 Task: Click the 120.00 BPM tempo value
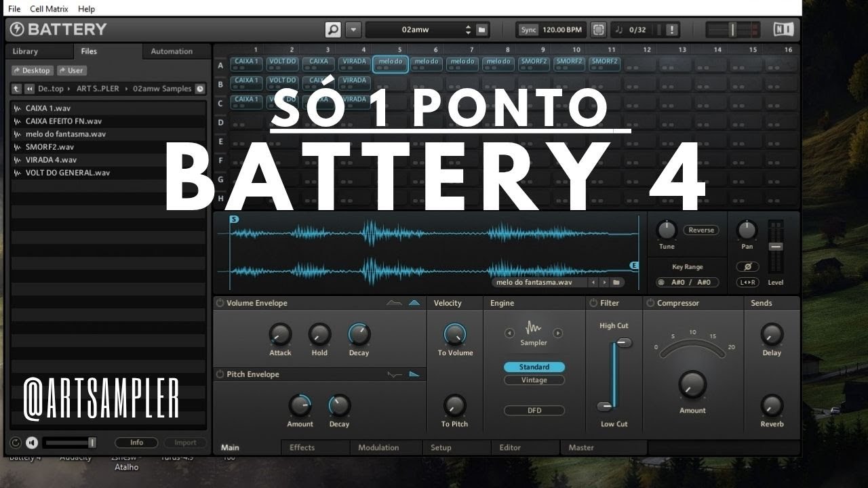[x=562, y=30]
